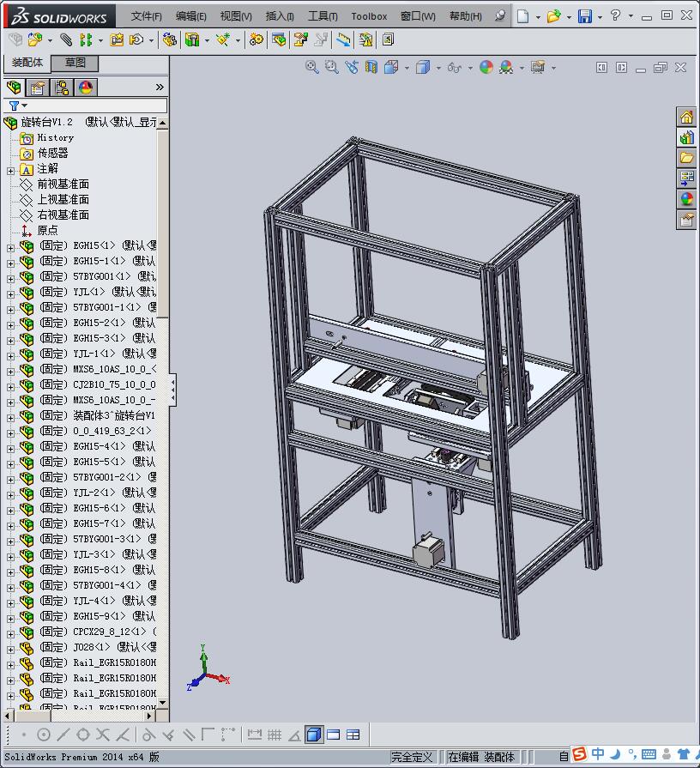Image resolution: width=700 pixels, height=768 pixels.
Task: Click the Apply Scene icon
Action: tap(506, 67)
